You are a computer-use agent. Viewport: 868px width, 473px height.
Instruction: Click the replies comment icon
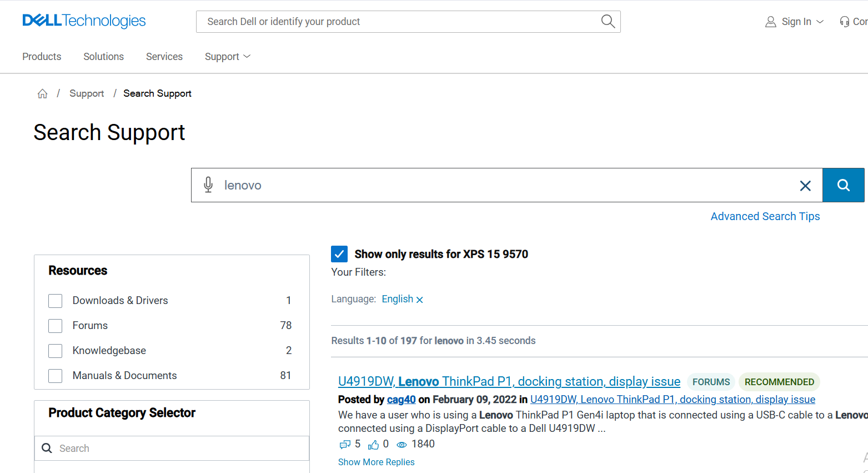tap(344, 445)
